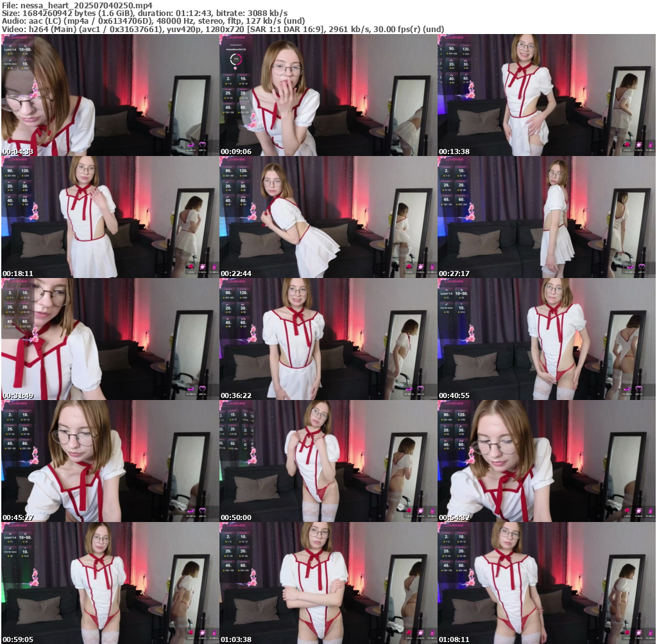Viewport: 657px width, 644px height.
Task: Click the Video h264 codec info line
Action: (223, 29)
